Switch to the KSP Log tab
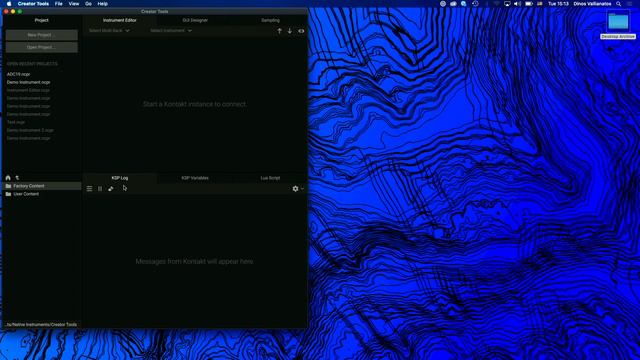The width and height of the screenshot is (640, 360). [120, 178]
